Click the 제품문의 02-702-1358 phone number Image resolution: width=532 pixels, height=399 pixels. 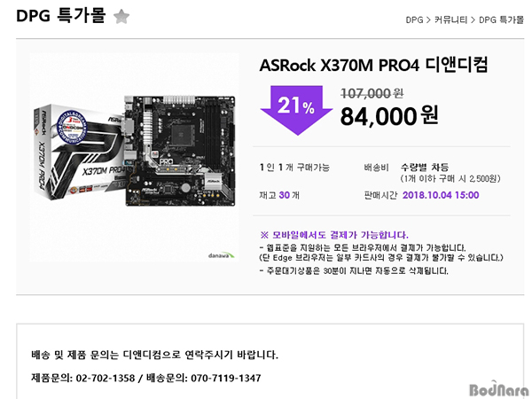83,378
